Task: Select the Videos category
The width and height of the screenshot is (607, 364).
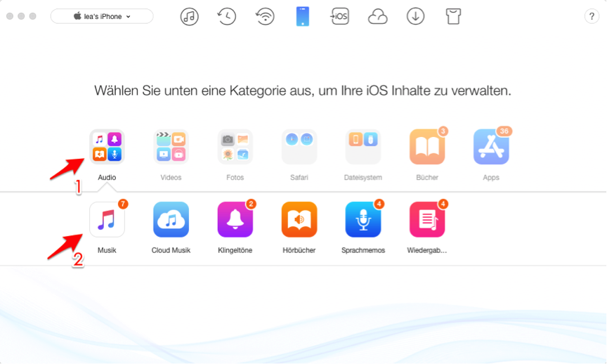Action: (x=171, y=147)
